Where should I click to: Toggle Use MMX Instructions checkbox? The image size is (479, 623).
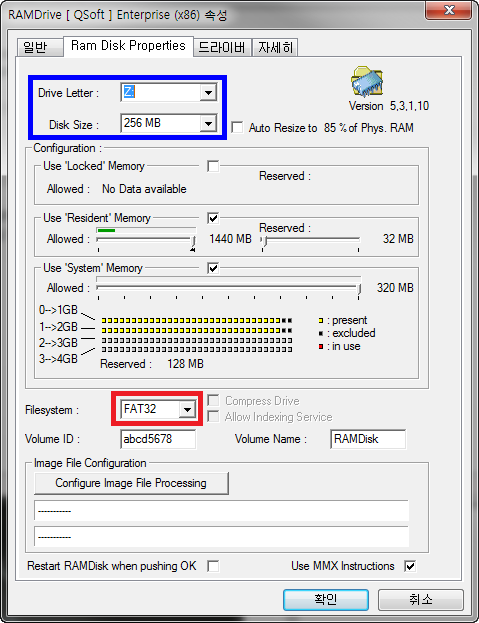point(410,566)
